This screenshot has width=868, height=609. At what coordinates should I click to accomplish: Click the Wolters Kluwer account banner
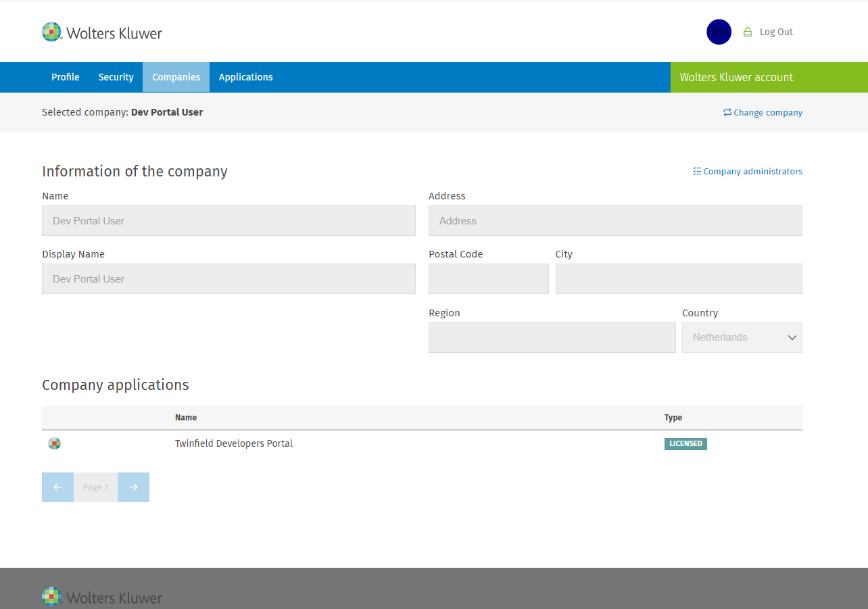click(769, 77)
